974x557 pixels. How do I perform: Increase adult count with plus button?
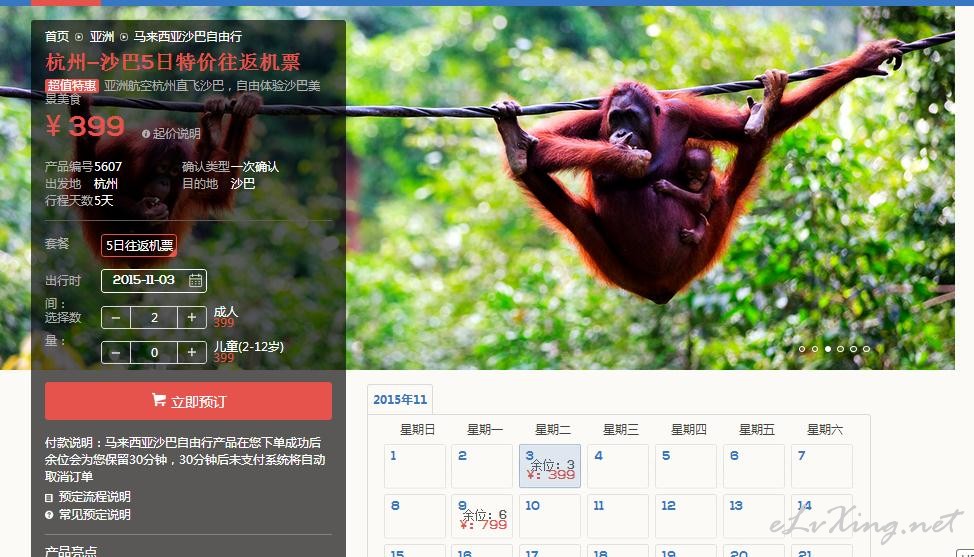[192, 317]
